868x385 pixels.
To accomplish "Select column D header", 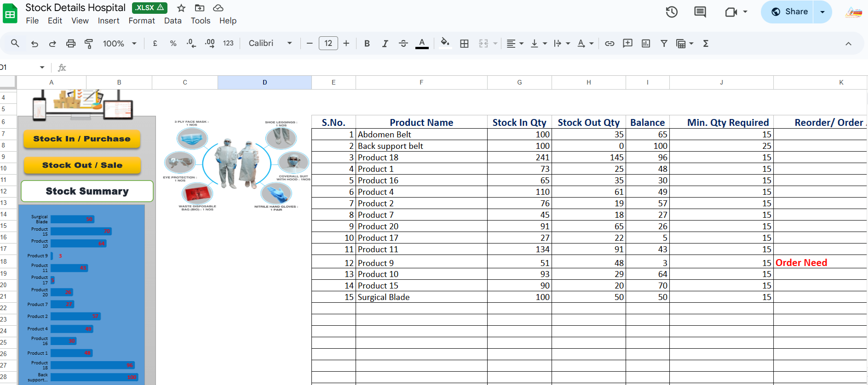I will coord(264,82).
